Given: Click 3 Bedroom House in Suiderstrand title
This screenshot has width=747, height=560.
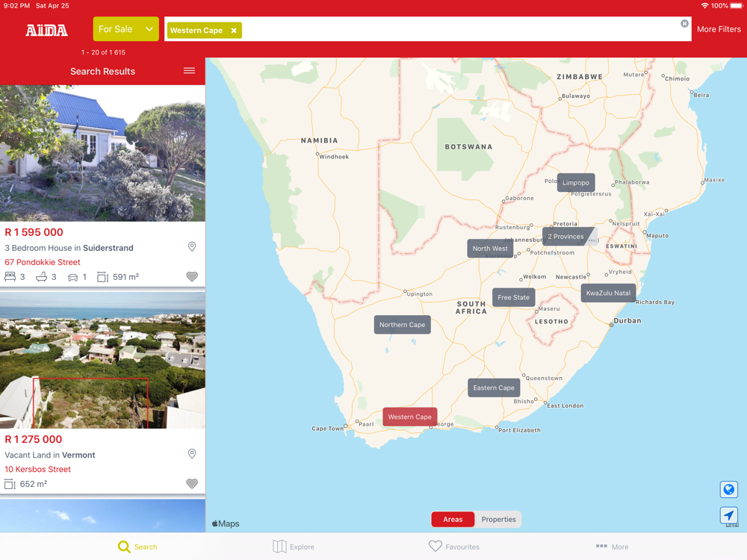Looking at the screenshot, I should 69,248.
